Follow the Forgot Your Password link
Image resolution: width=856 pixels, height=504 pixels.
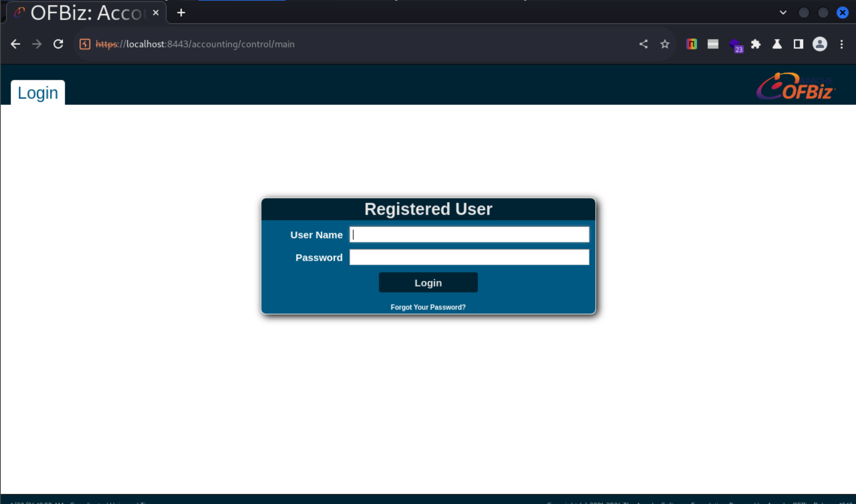pos(428,307)
